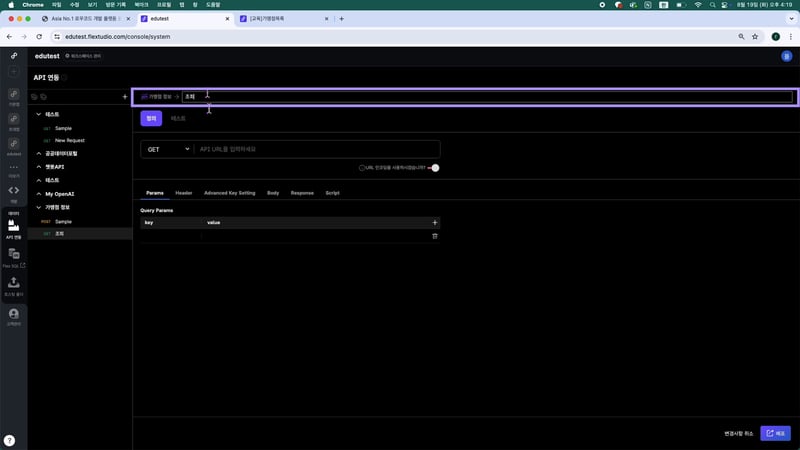Collapse the 가맹점 정보 folder
800x450 pixels.
pyautogui.click(x=38, y=207)
